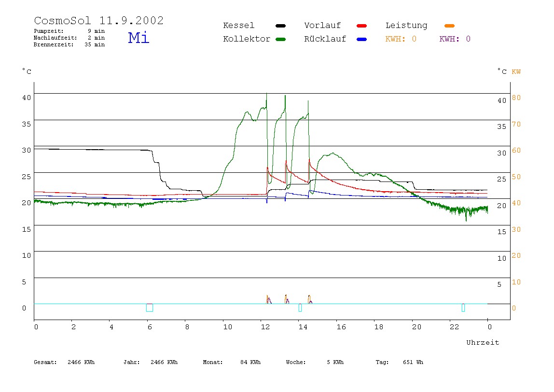This screenshot has width=554, height=392.
Task: Click the cyan pump pulse at hour 6
Action: [150, 308]
